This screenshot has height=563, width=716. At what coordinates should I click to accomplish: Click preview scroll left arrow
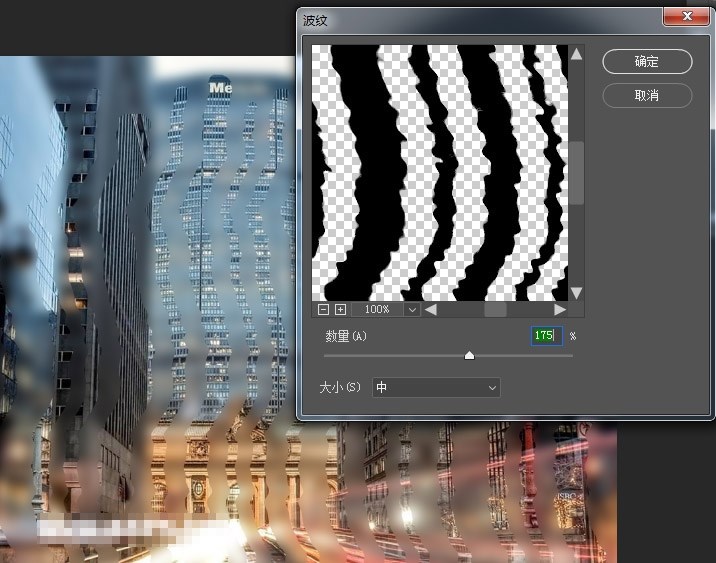tap(431, 310)
